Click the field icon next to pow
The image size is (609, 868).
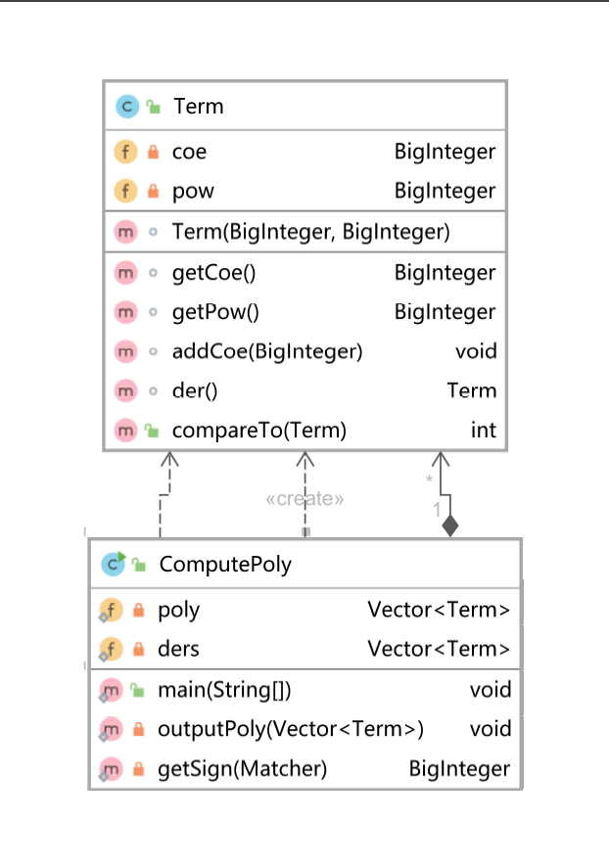[x=126, y=191]
